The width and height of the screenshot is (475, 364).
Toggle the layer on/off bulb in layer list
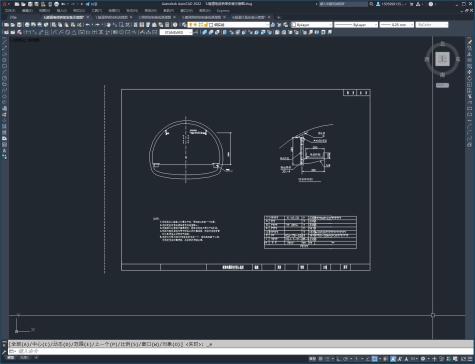(x=191, y=25)
